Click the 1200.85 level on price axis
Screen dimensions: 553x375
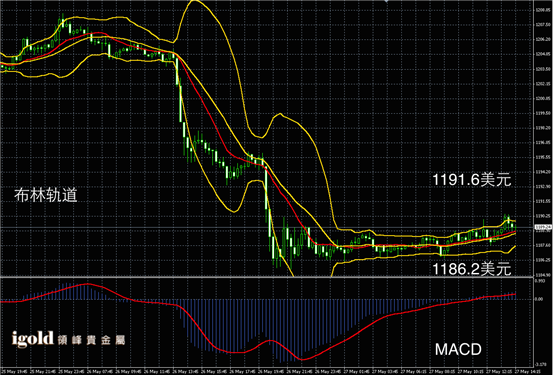tap(543, 98)
